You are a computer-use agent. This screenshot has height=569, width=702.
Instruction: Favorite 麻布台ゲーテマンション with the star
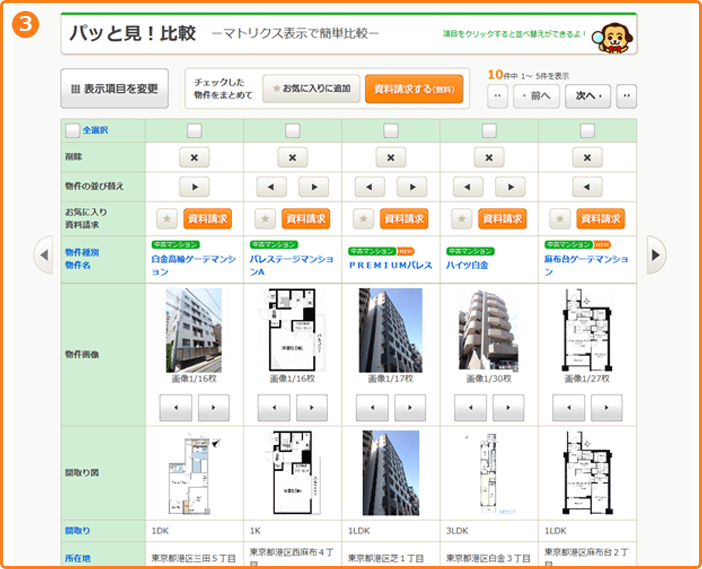pyautogui.click(x=560, y=219)
